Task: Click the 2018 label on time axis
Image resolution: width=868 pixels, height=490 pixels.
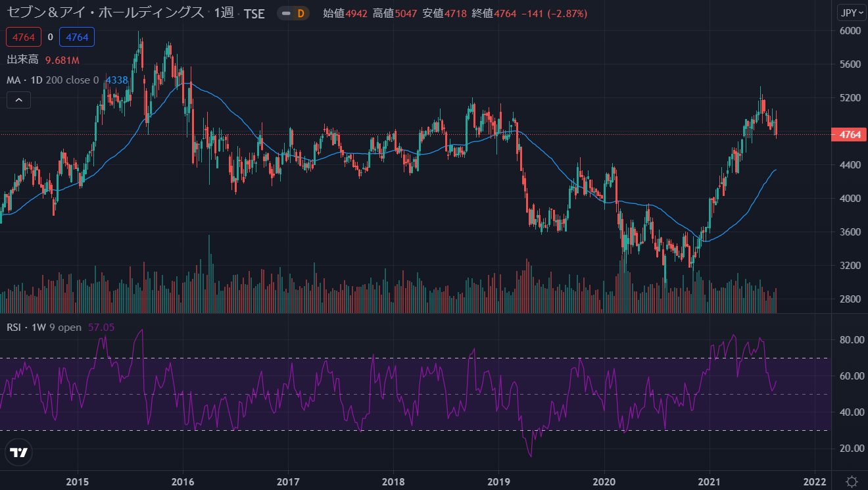Action: click(393, 481)
